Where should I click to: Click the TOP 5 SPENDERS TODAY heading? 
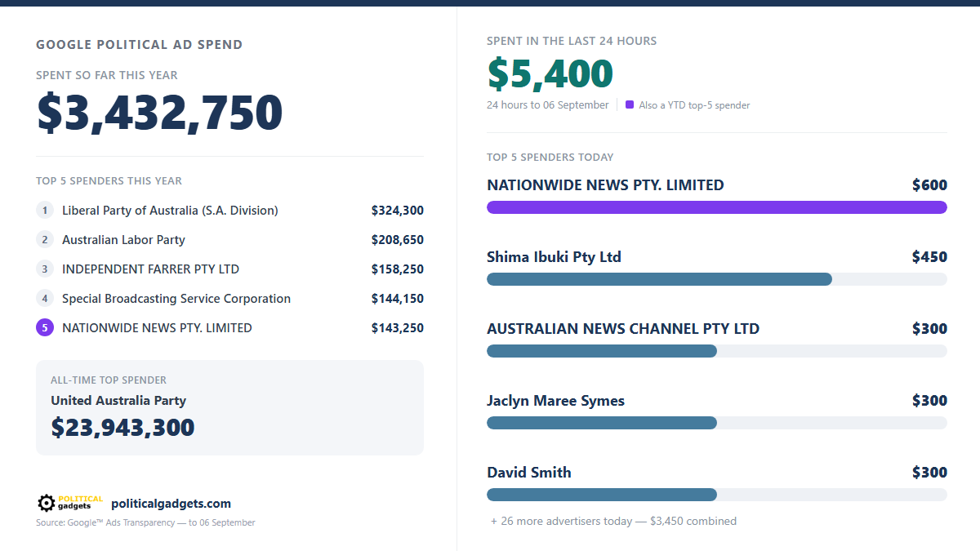point(550,158)
